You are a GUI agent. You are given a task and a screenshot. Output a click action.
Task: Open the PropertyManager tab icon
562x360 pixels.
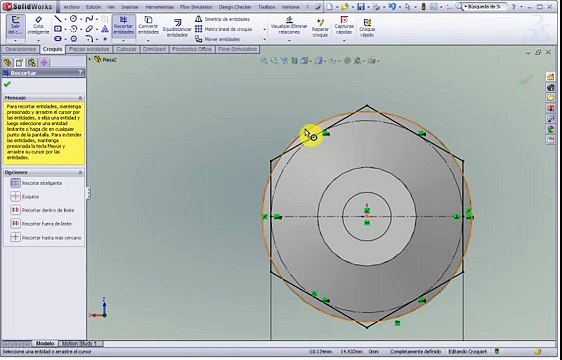coord(20,62)
